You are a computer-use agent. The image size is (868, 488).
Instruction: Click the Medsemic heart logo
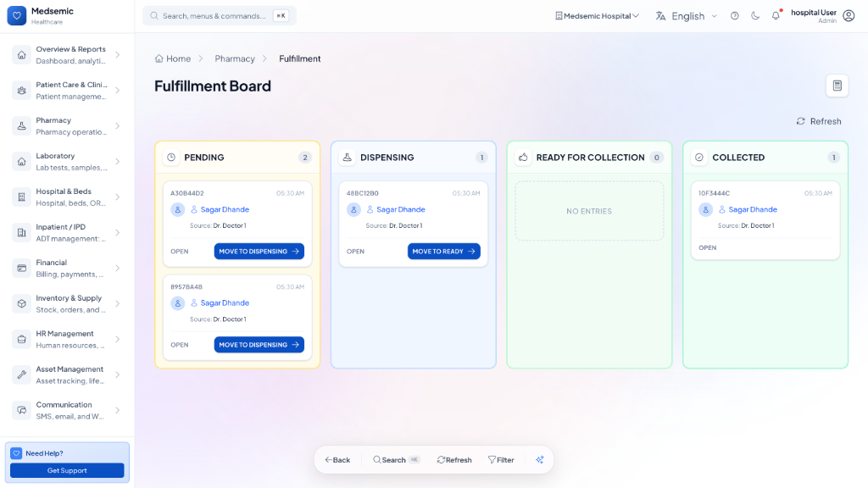tap(17, 16)
